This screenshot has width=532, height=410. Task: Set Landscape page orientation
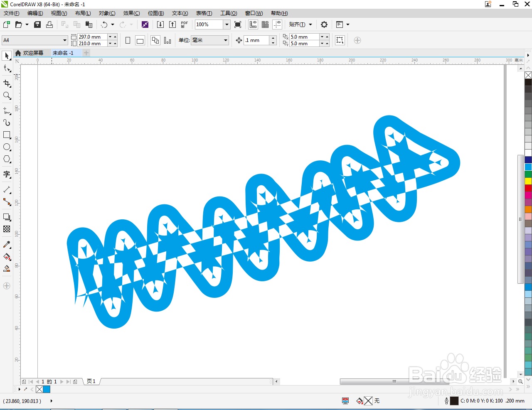tap(140, 40)
